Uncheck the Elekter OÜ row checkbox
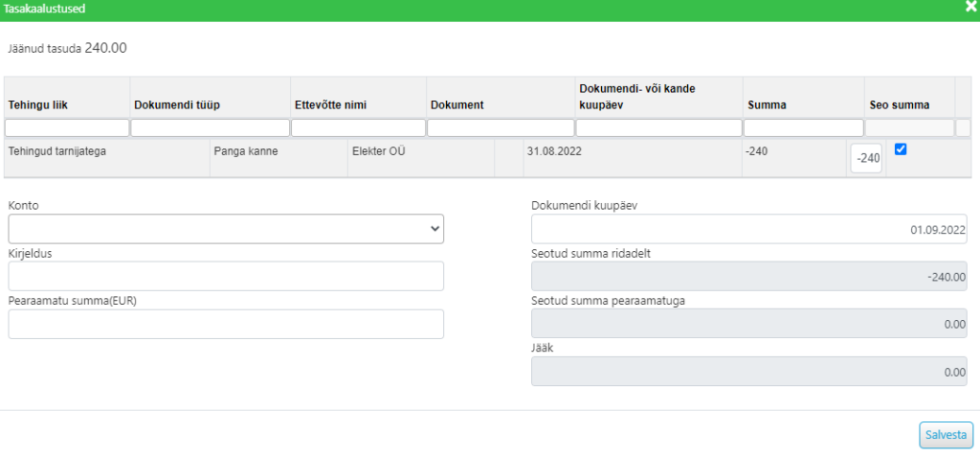The image size is (980, 456). 901,148
